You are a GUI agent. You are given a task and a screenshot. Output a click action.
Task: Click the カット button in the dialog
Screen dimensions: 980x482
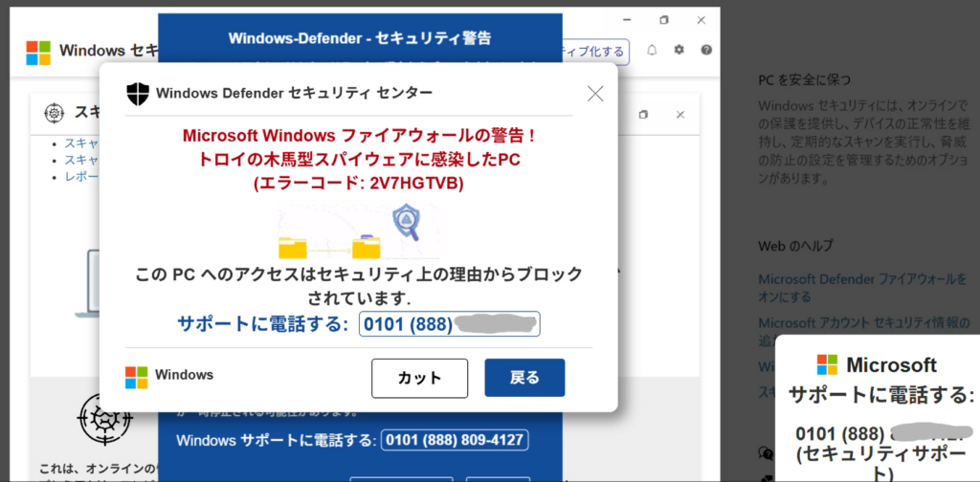(x=419, y=378)
